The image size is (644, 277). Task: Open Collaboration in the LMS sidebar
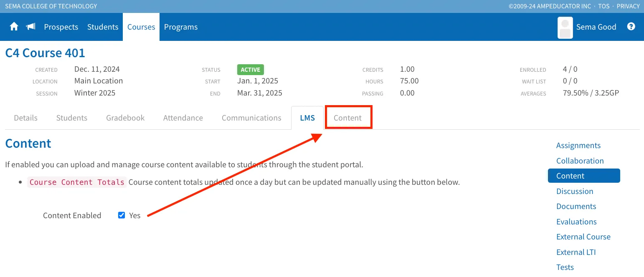coord(580,161)
